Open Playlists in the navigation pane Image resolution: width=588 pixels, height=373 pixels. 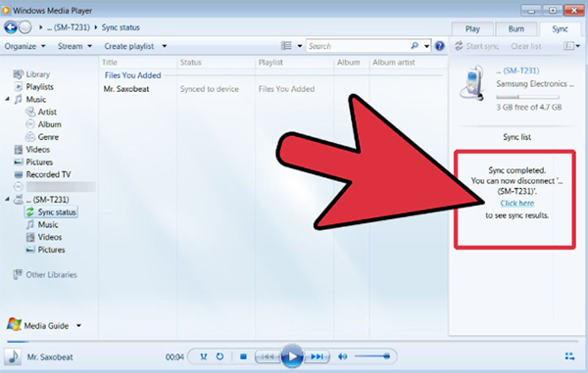[x=33, y=87]
